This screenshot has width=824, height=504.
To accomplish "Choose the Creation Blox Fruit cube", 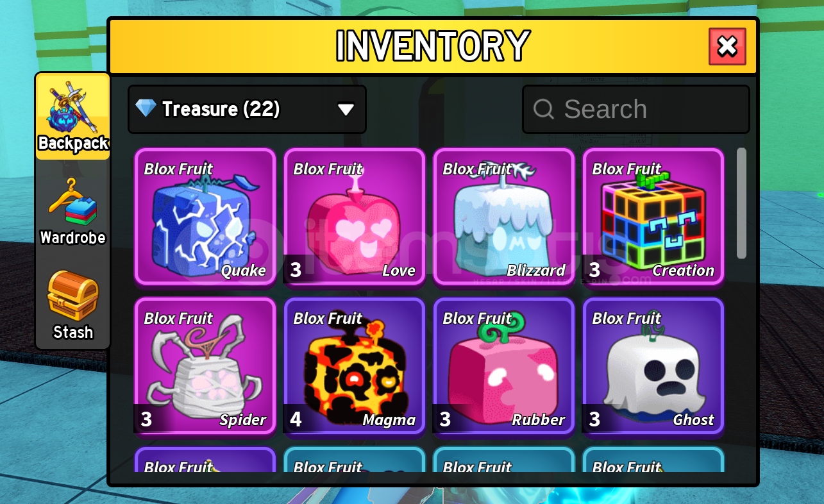I will pos(653,217).
